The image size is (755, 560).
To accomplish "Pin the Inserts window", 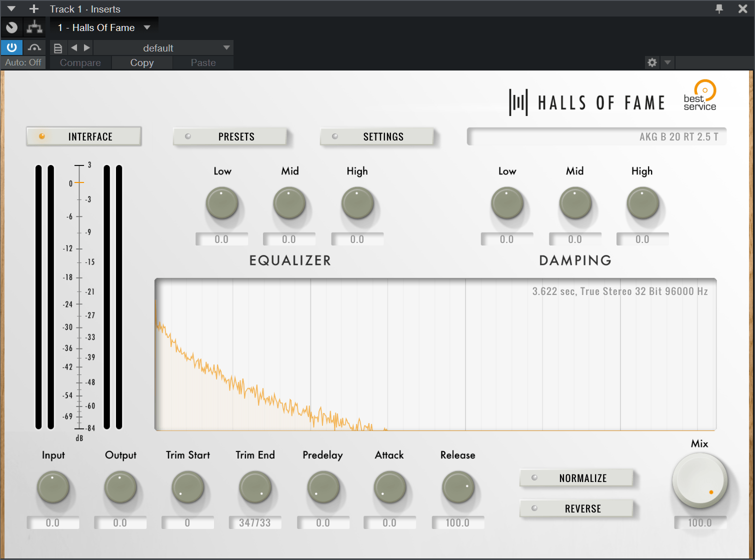I will click(x=719, y=8).
